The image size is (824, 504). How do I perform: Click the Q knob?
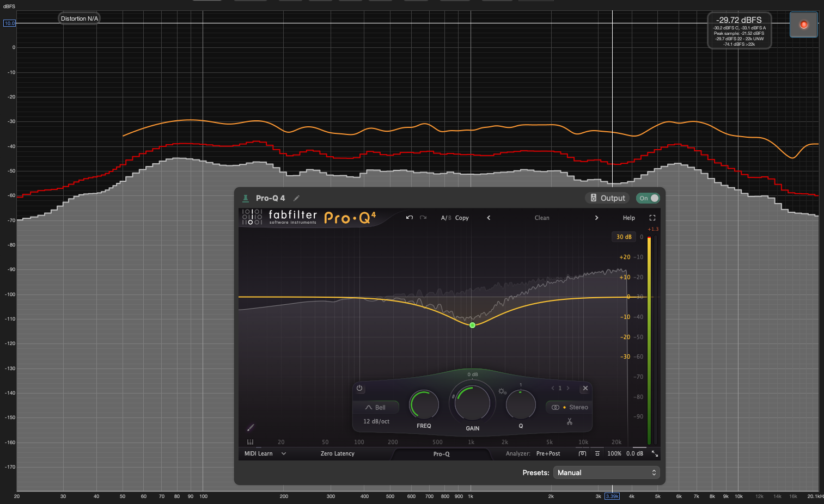[521, 405]
